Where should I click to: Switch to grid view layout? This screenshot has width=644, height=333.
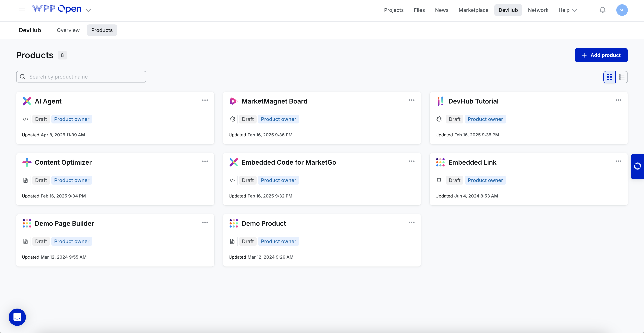tap(609, 77)
